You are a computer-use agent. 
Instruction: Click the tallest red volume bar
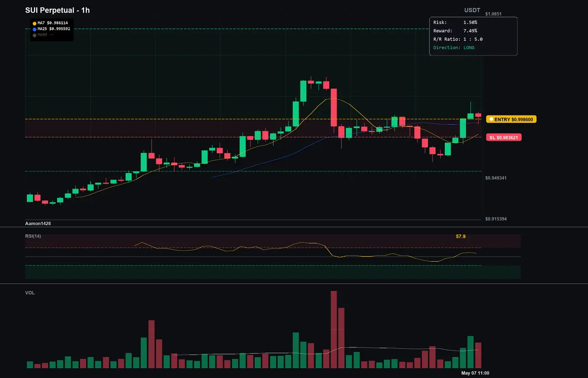coord(334,330)
